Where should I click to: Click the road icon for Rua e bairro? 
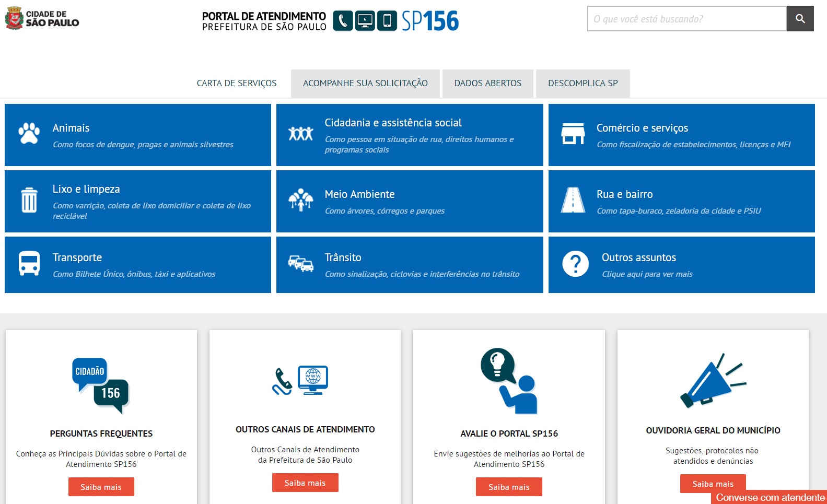click(x=573, y=200)
